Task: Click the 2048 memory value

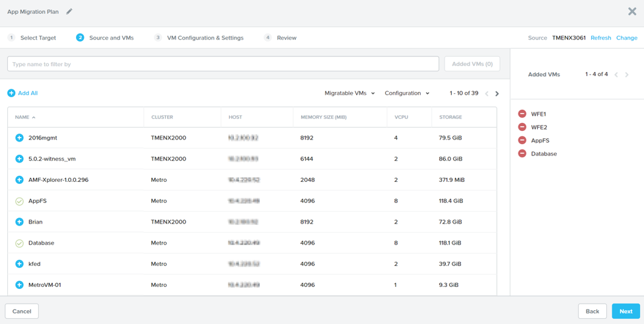Action: click(306, 180)
